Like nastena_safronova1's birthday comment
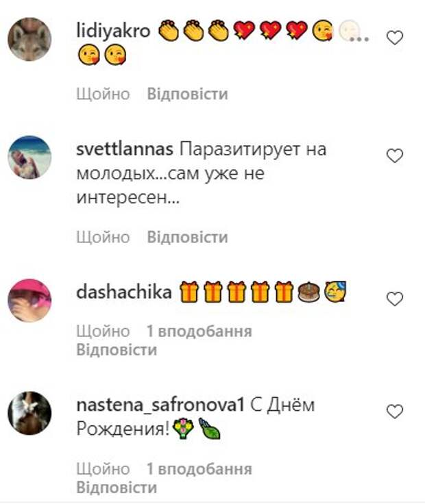The width and height of the screenshot is (425, 504). click(394, 412)
